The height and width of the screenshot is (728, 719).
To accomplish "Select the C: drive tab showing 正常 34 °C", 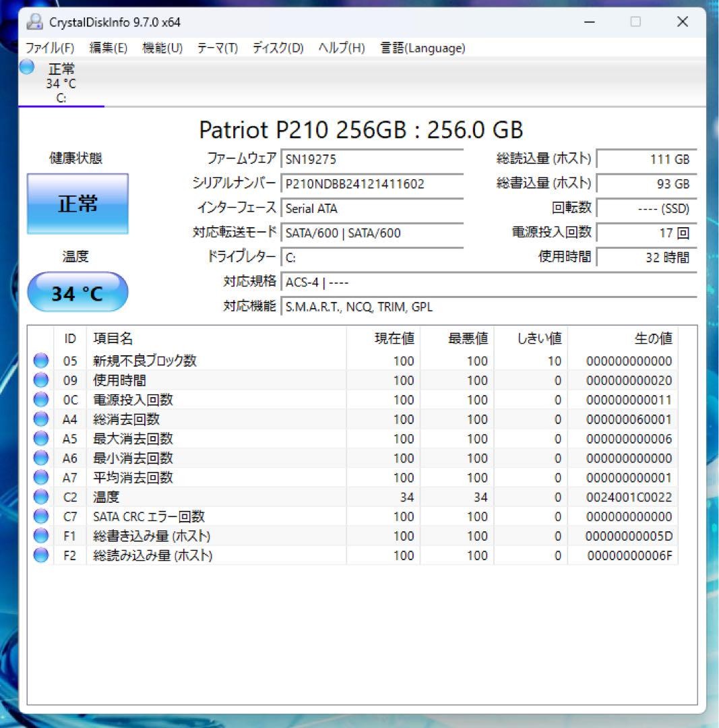I will point(61,83).
